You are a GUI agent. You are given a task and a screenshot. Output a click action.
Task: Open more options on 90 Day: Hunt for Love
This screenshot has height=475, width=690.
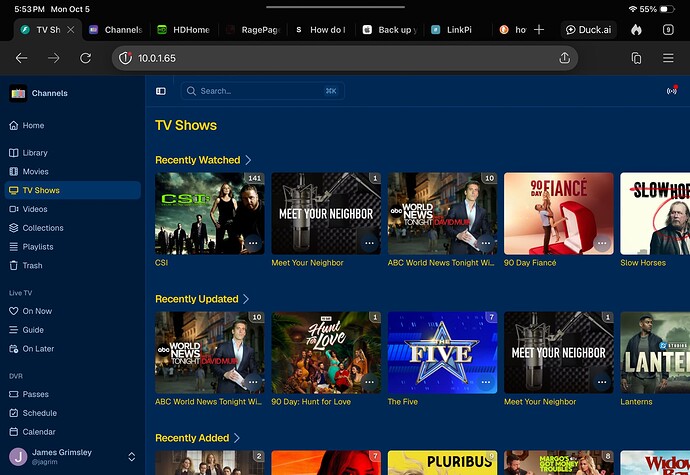[369, 382]
